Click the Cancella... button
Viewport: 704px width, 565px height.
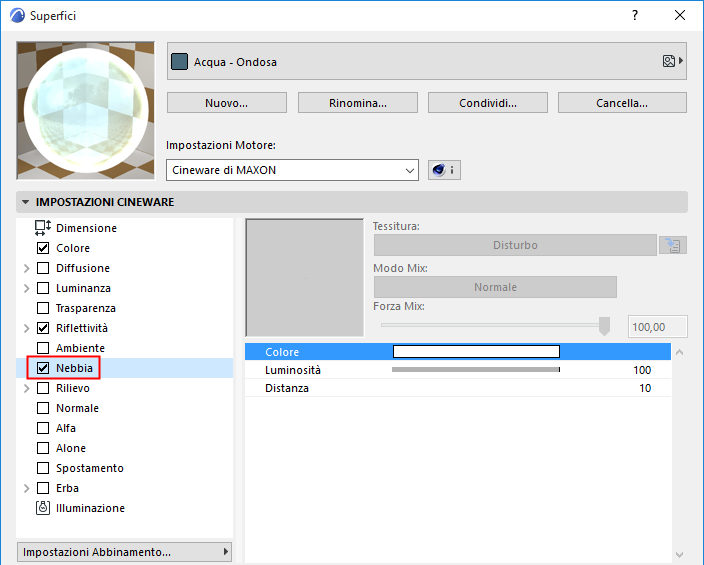click(x=622, y=103)
